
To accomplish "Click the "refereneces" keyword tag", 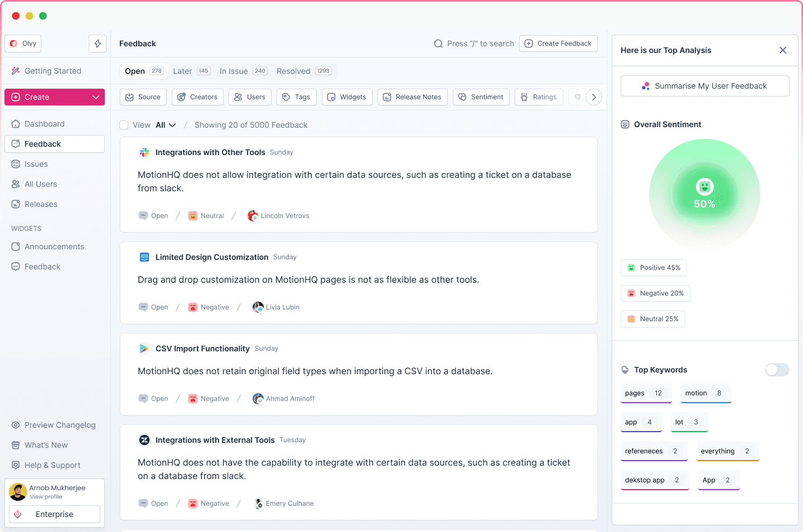I will point(654,451).
